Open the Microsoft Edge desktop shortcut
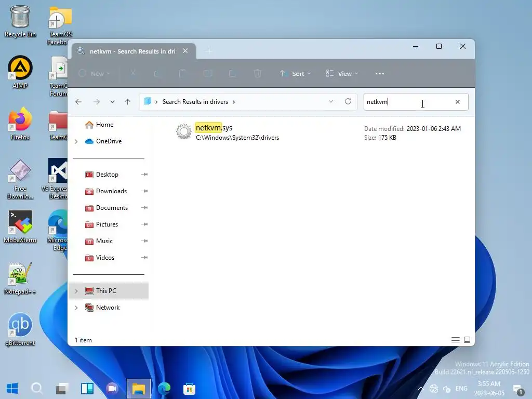This screenshot has width=532, height=399. click(x=58, y=230)
